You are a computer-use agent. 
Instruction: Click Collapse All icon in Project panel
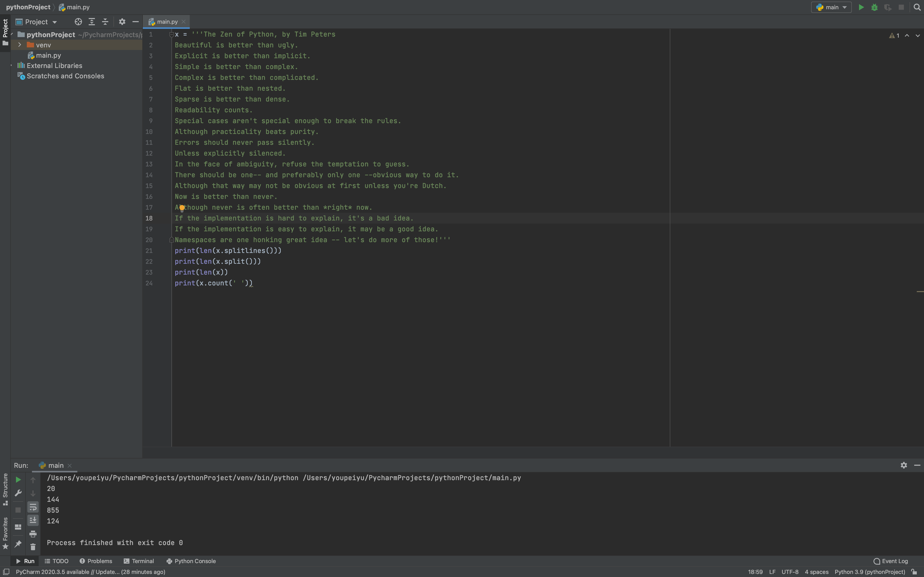tap(105, 22)
